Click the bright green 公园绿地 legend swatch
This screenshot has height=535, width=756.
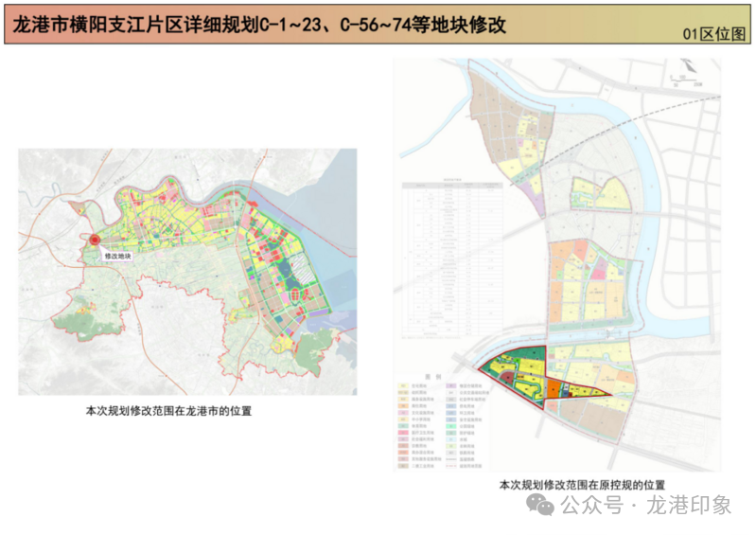point(451,426)
